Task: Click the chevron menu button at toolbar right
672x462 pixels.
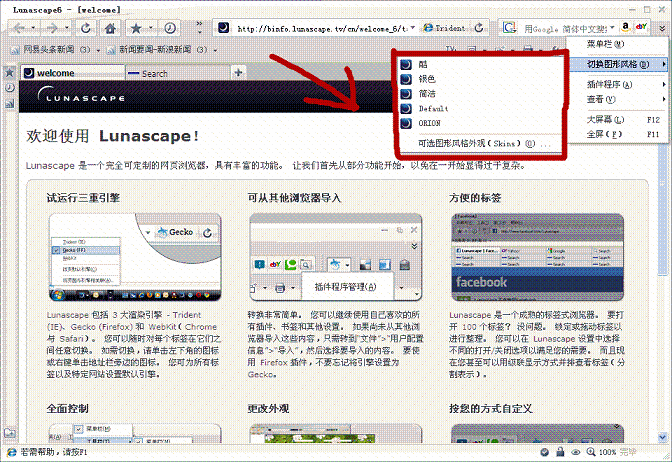Action: pos(662,28)
